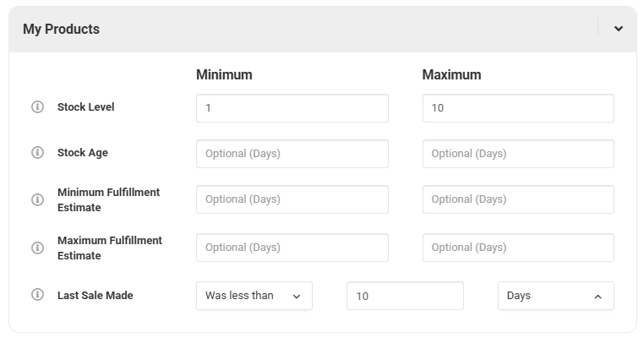Click the My Products panel header
The width and height of the screenshot is (644, 338).
254,29
